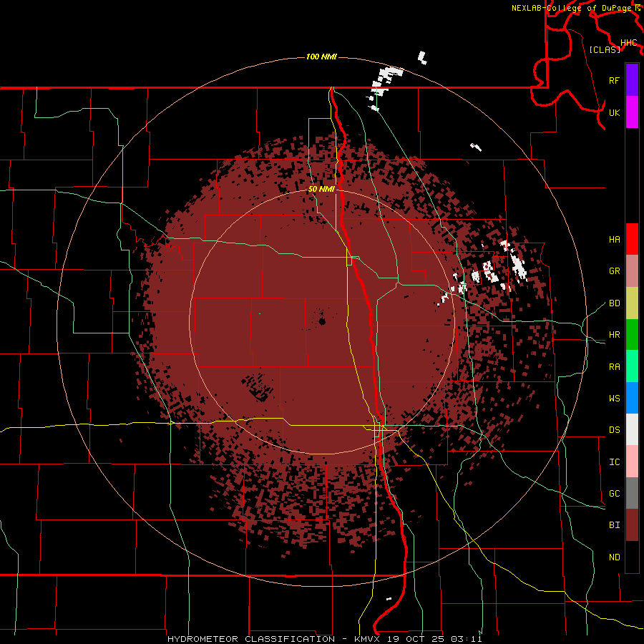Select the BI dark red legend swatch
Screen dimensions: 644x644
click(632, 525)
